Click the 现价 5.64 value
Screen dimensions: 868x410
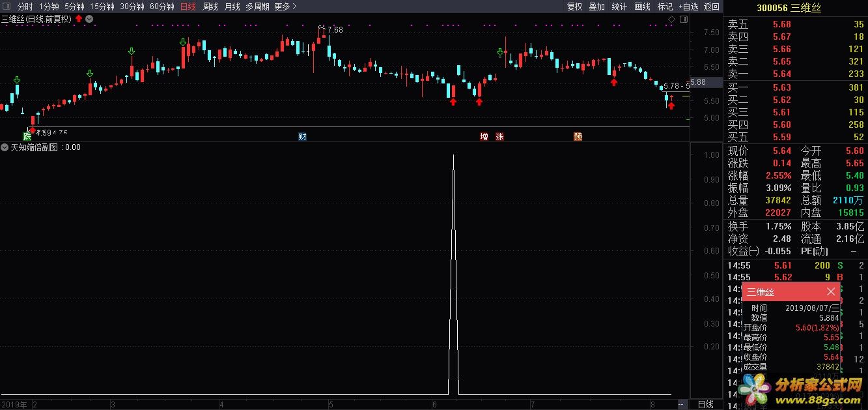(782, 151)
